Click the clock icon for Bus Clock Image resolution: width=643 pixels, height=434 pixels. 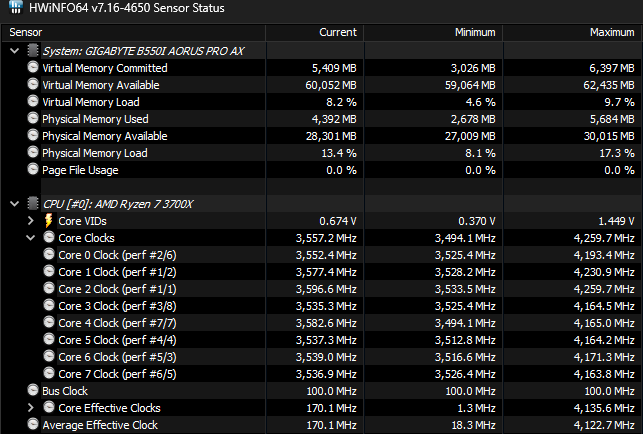point(33,390)
